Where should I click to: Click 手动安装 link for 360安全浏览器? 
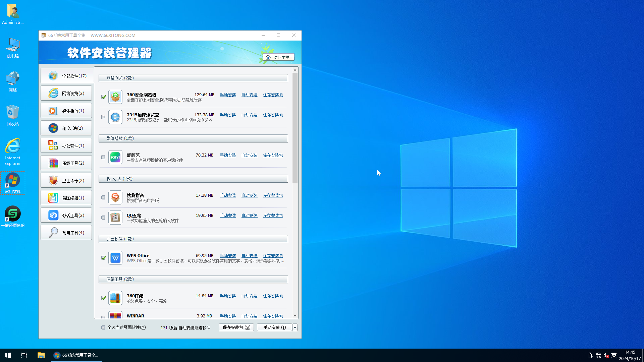228,95
